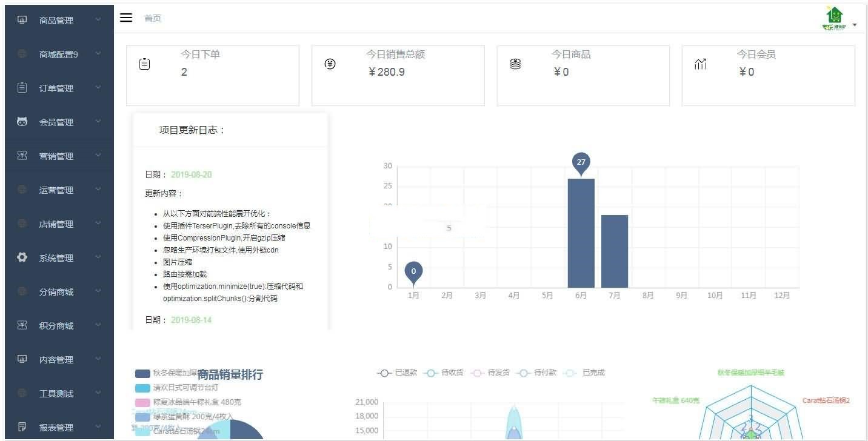Expand the 商品管理 chevron arrow
Viewport: 868px width, 441px height.
[x=98, y=20]
